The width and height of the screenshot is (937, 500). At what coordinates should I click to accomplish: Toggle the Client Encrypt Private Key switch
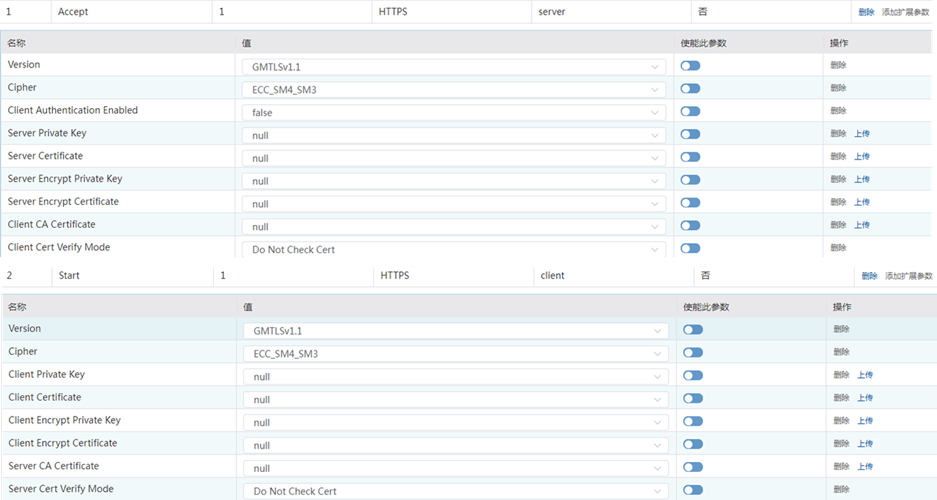693,421
